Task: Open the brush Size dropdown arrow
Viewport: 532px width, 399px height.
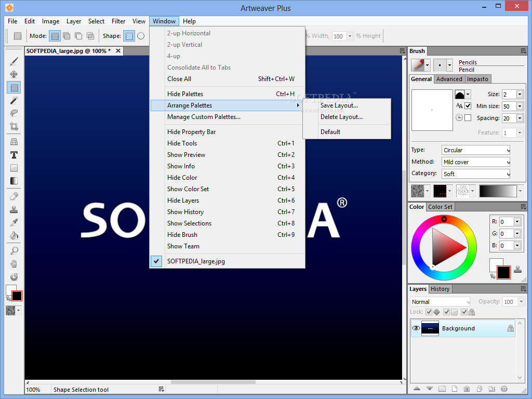Action: (520, 95)
